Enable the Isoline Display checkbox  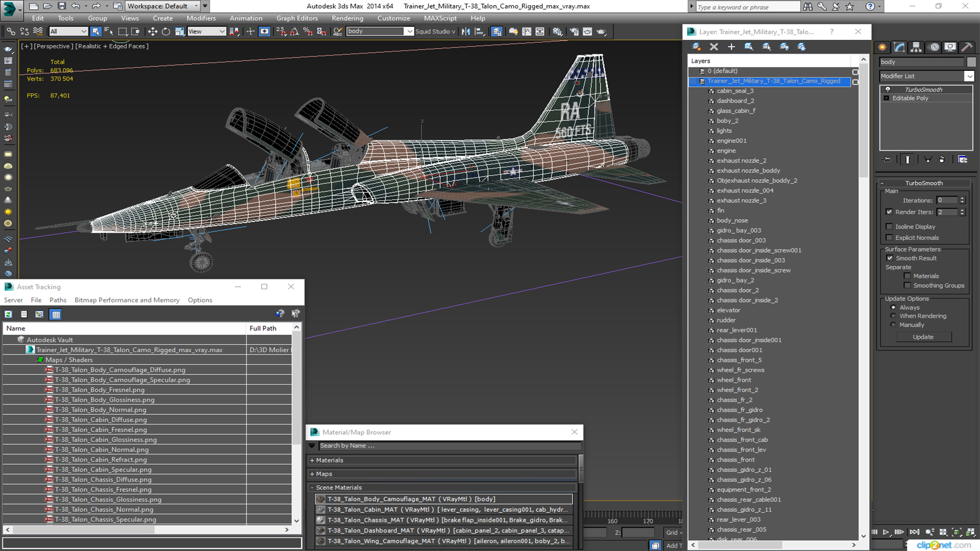coord(890,227)
